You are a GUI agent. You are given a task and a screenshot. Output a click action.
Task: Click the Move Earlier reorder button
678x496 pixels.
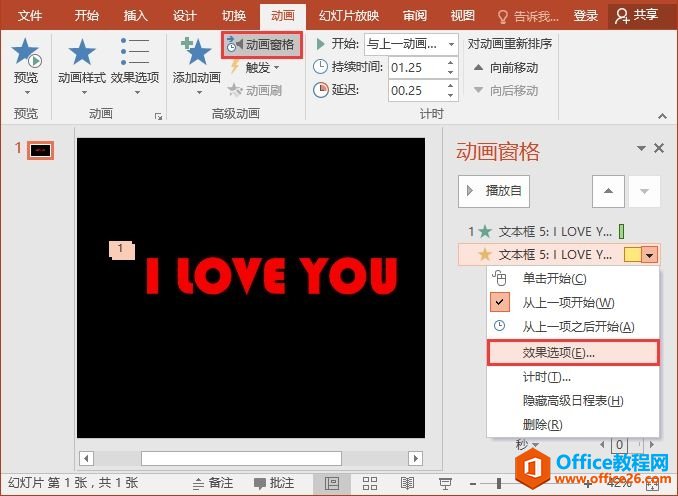(x=506, y=67)
